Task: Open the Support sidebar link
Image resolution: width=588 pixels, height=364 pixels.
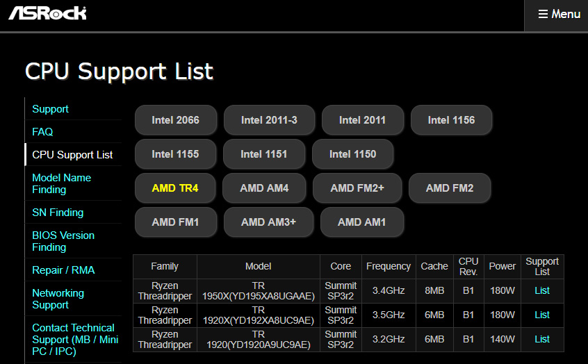Action: (x=50, y=109)
